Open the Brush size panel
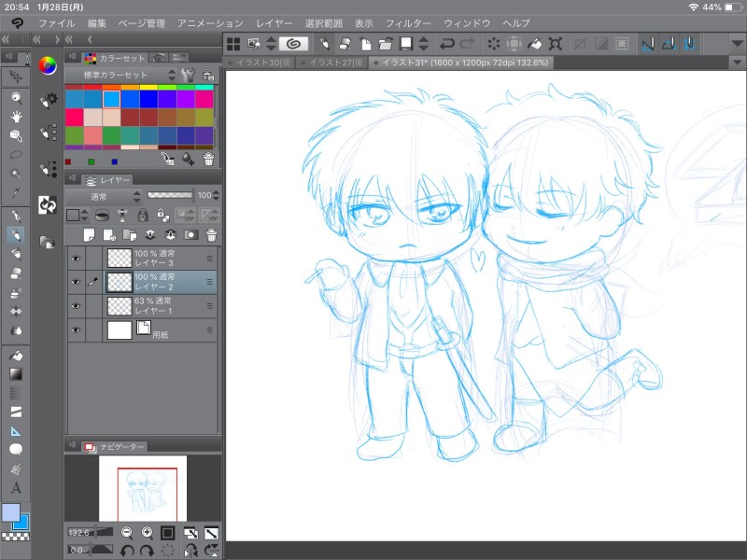 pyautogui.click(x=49, y=169)
